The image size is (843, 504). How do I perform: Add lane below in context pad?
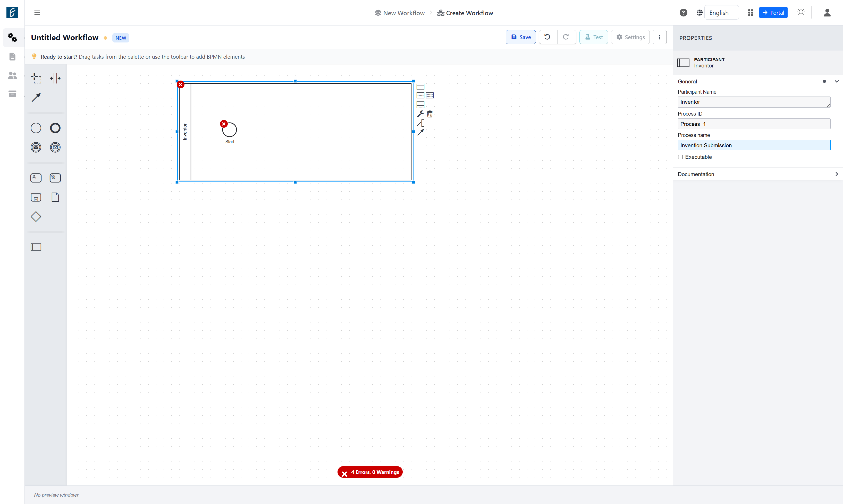[420, 105]
